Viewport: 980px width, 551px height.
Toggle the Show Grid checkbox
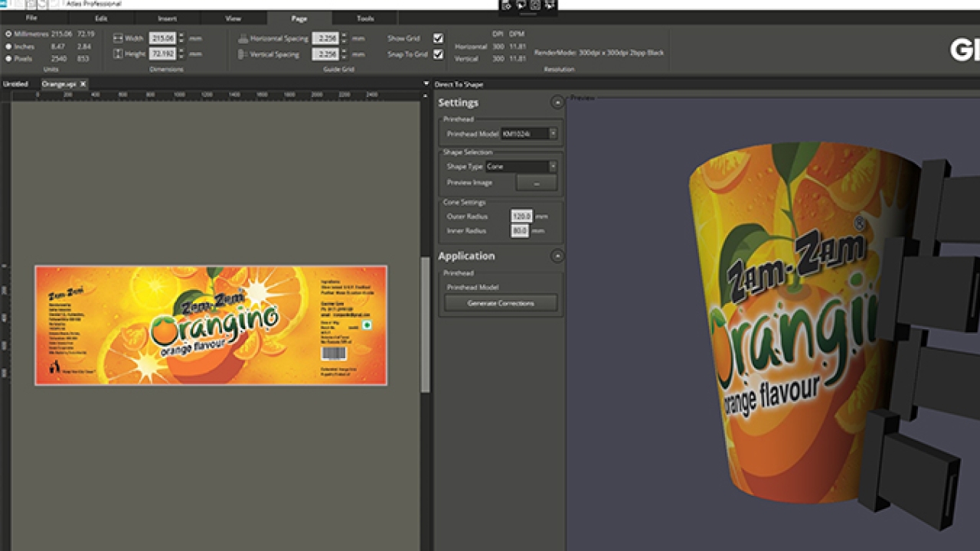[x=438, y=38]
